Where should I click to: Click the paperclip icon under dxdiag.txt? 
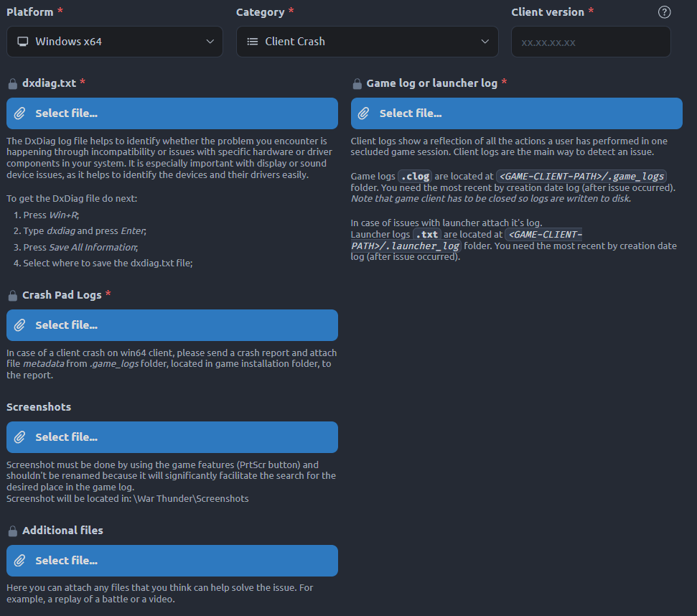pyautogui.click(x=20, y=113)
